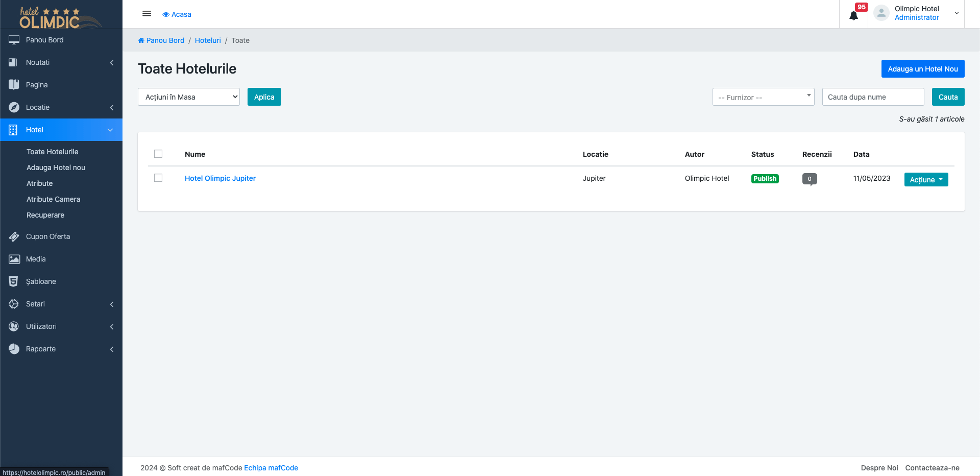The image size is (980, 476).
Task: Expand the Noutati submenu chevron
Action: (112, 62)
